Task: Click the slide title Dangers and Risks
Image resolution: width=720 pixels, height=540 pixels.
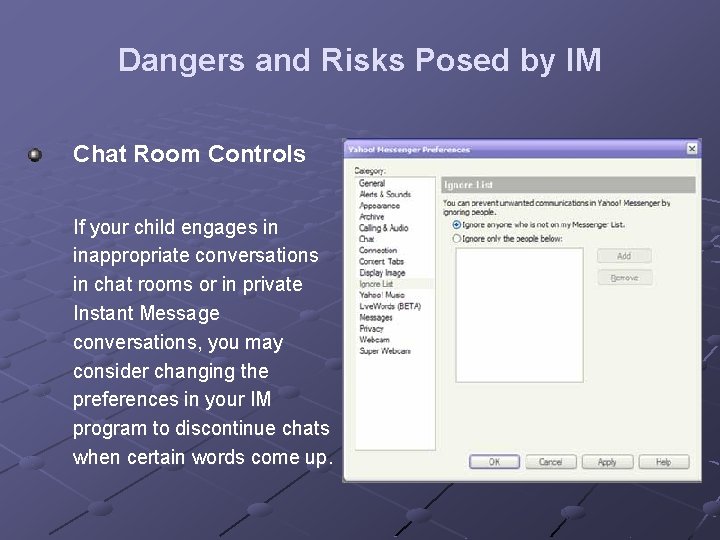Action: click(360, 60)
